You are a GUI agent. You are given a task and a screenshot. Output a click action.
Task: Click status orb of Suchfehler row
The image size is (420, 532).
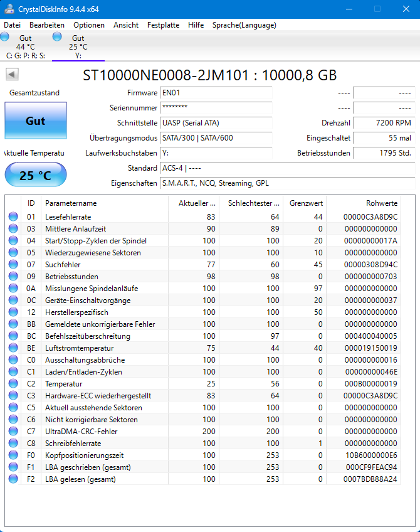[13, 264]
